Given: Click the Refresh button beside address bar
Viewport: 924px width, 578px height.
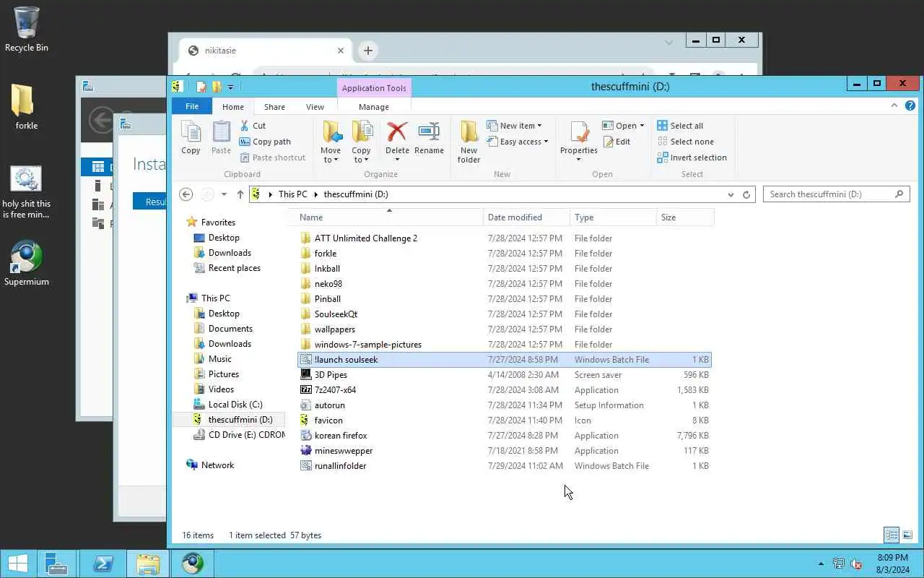Looking at the screenshot, I should tap(746, 194).
